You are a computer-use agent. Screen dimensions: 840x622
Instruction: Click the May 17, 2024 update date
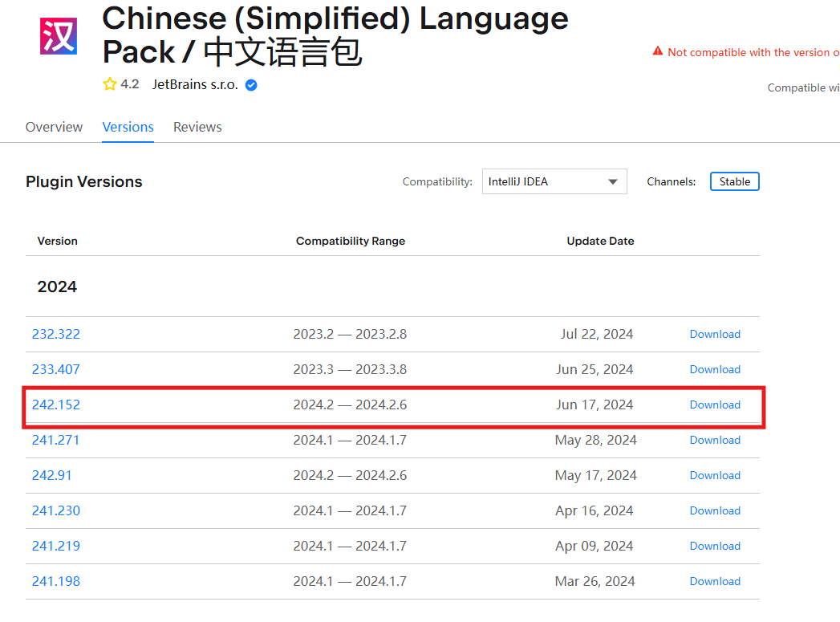(x=596, y=476)
